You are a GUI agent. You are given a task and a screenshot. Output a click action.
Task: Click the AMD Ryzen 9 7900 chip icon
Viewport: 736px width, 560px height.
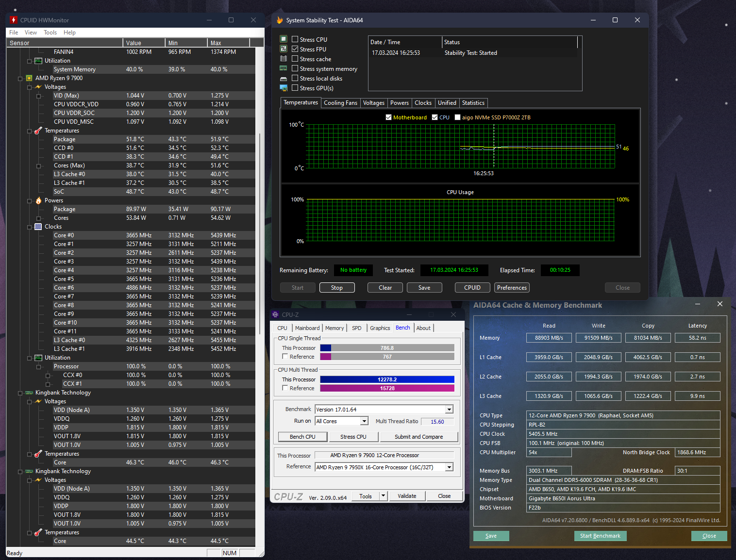[x=29, y=78]
